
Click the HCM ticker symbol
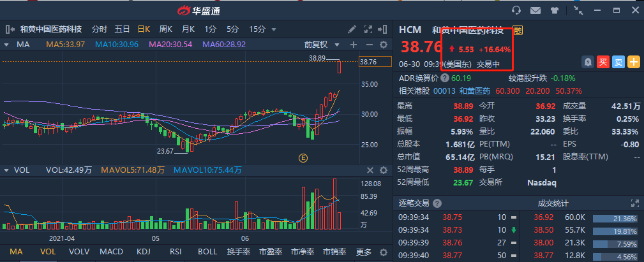pos(410,30)
